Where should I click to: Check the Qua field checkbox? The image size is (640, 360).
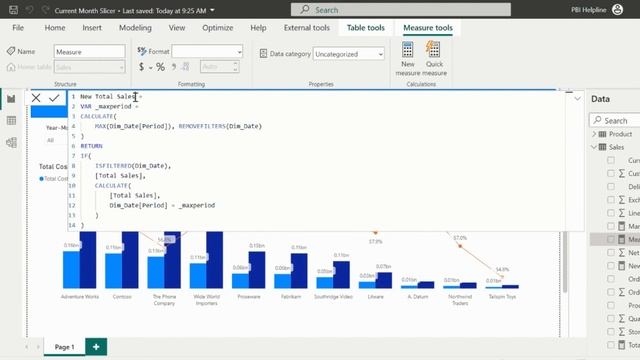611,318
